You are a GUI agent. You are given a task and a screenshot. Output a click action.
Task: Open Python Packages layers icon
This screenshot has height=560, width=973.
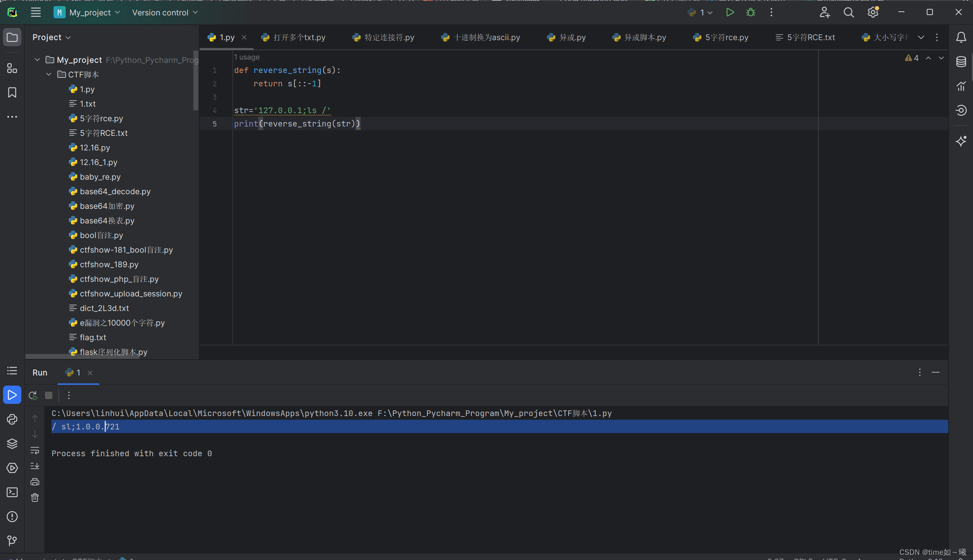click(x=12, y=444)
